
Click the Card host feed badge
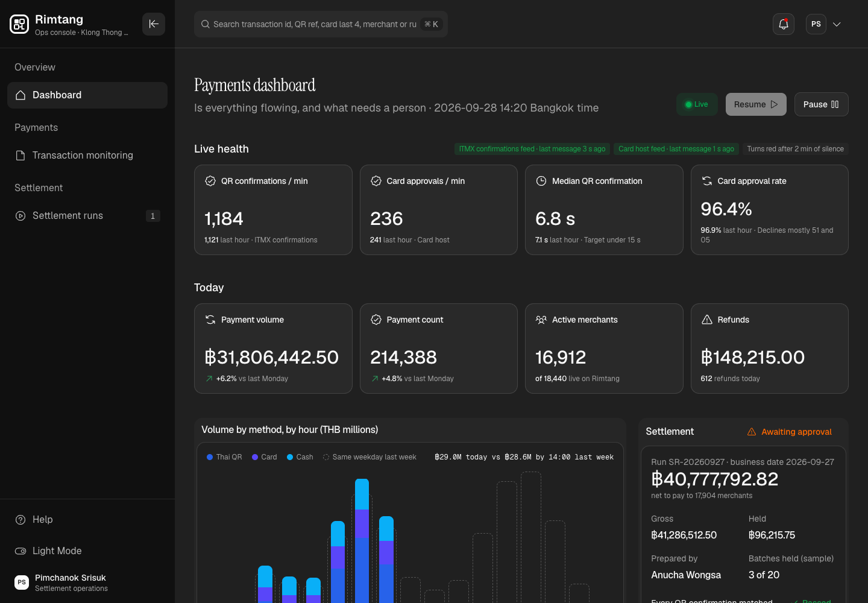click(x=676, y=149)
